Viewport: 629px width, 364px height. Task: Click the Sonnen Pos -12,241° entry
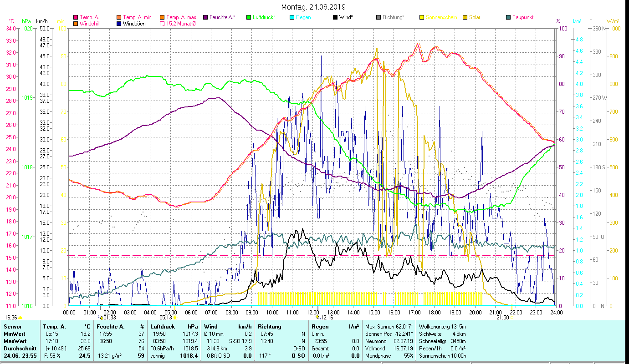pyautogui.click(x=389, y=334)
